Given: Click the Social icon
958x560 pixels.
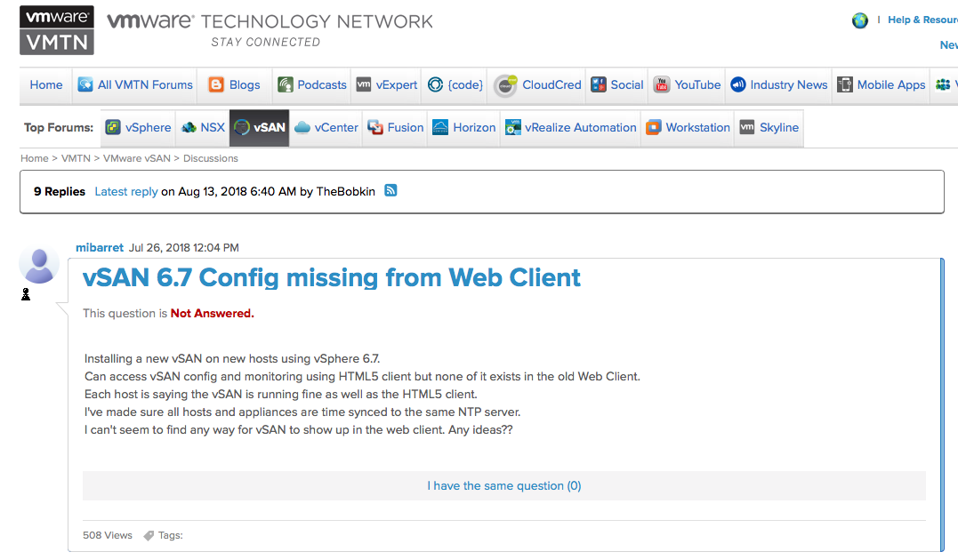Looking at the screenshot, I should click(599, 84).
